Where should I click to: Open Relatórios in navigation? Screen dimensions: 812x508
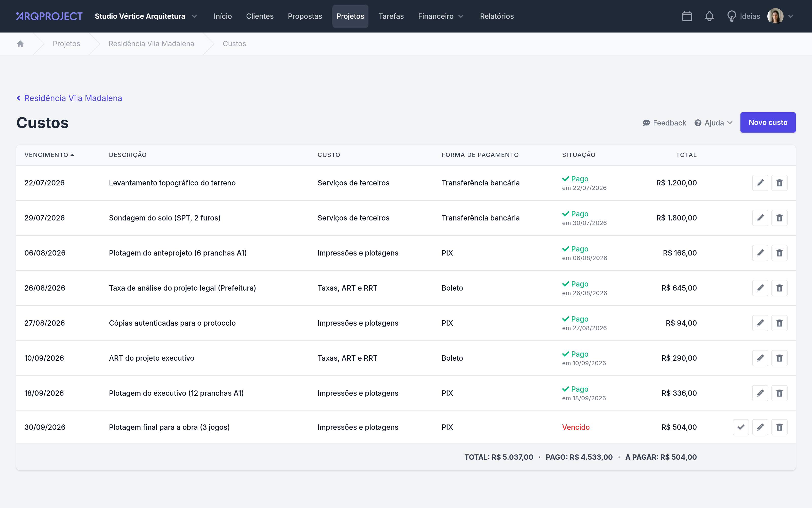(497, 16)
